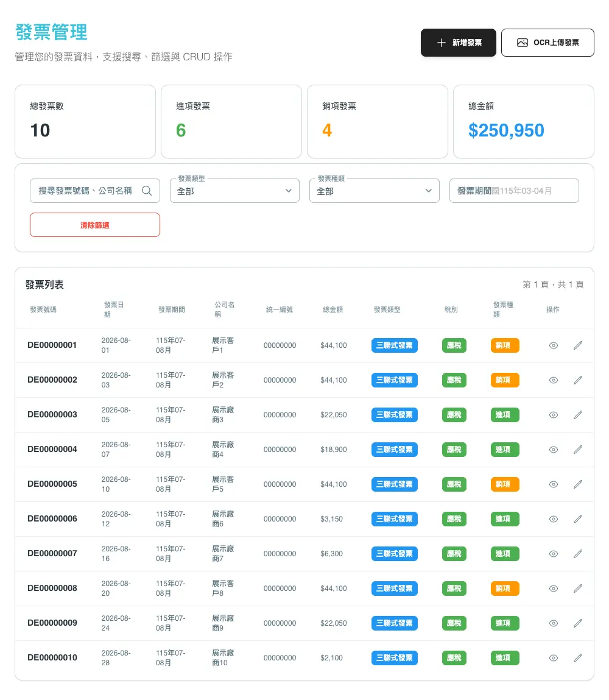View invoice DE00000008 via eye icon

pyautogui.click(x=553, y=589)
